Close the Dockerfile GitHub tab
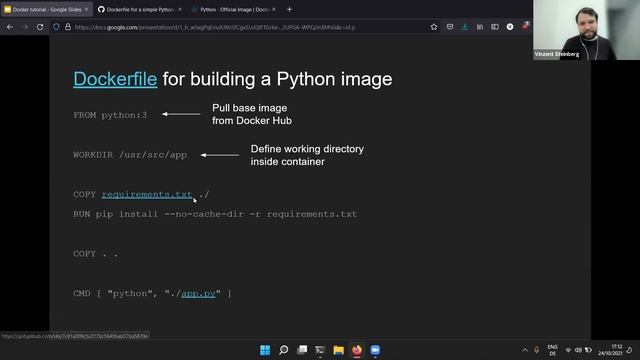Screen dimensions: 640x360 pos(180,9)
